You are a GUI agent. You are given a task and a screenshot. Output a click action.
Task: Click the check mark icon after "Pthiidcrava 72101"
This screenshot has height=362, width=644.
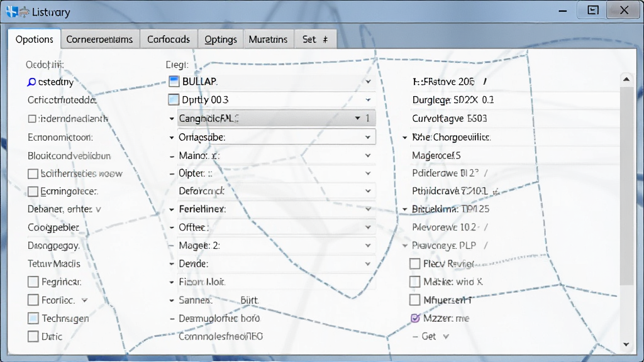496,191
